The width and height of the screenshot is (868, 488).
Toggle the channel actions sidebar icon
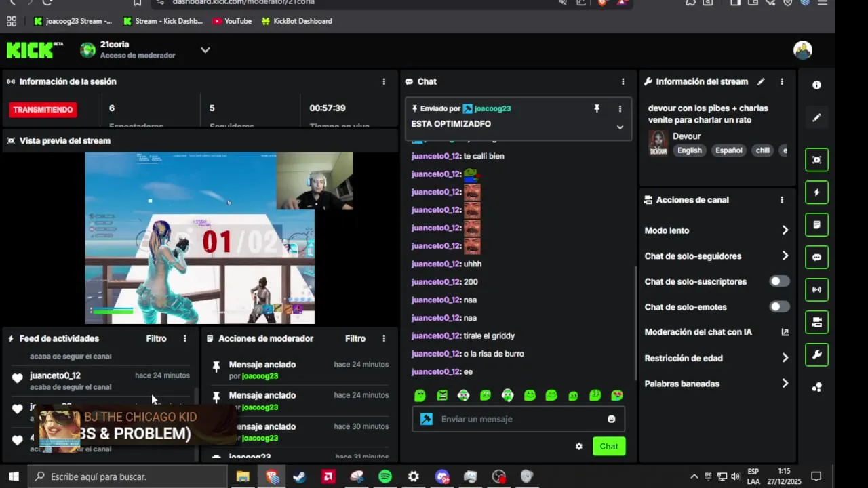point(816,322)
